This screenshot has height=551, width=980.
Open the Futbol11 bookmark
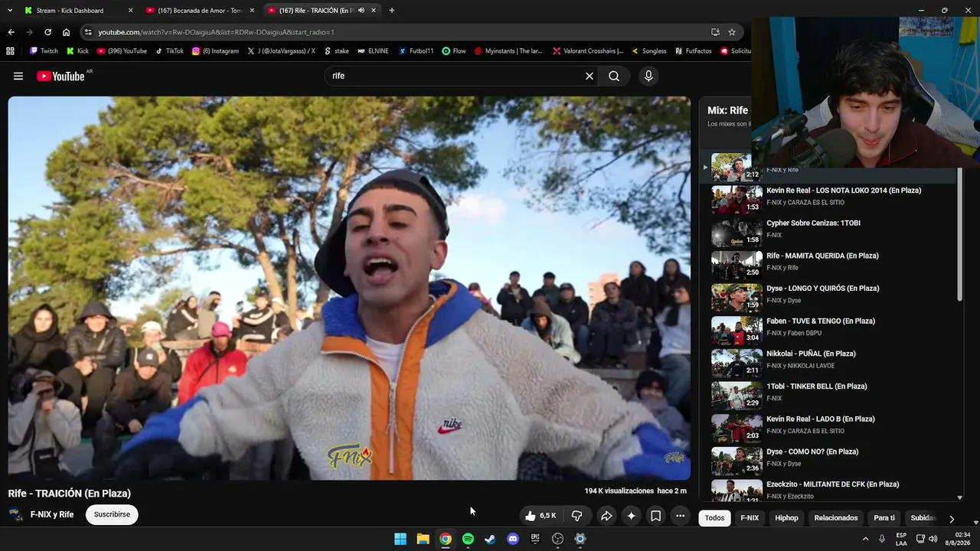point(416,51)
